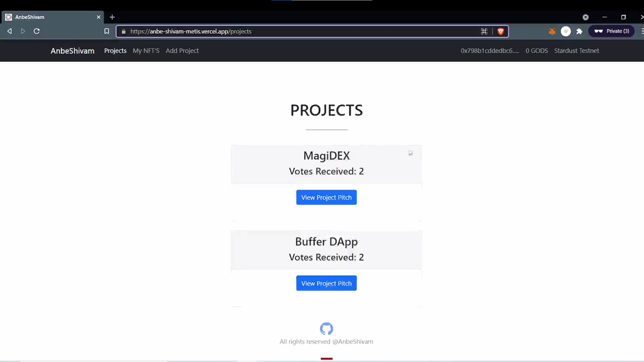Open the extensions puzzle piece menu
This screenshot has height=362, width=644.
click(579, 31)
